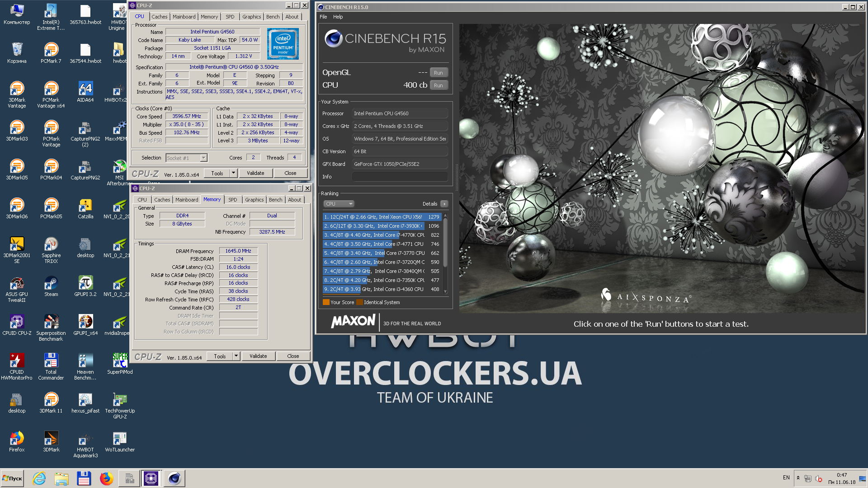
Task: Expand the Tools dropdown arrow in lower CPU-Z
Action: pyautogui.click(x=236, y=356)
